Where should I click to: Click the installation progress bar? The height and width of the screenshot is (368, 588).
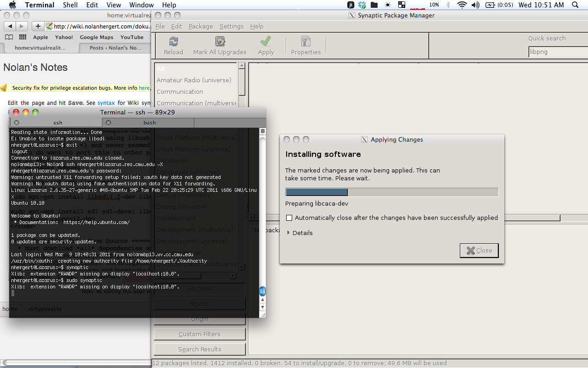click(x=392, y=192)
